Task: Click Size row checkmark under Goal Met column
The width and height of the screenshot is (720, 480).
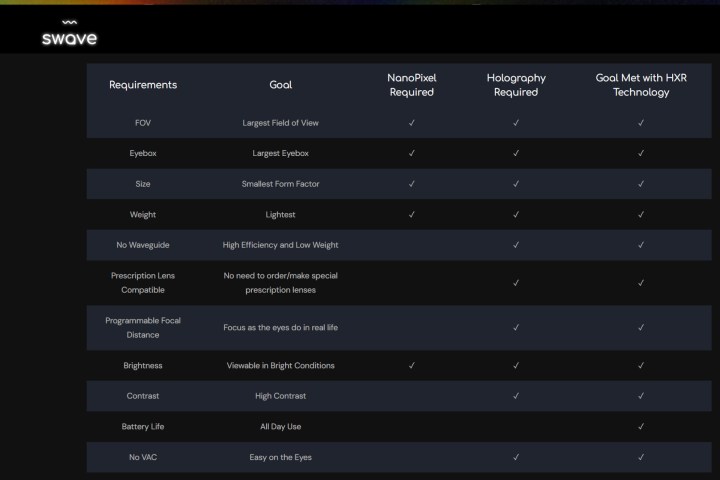Action: tap(640, 184)
